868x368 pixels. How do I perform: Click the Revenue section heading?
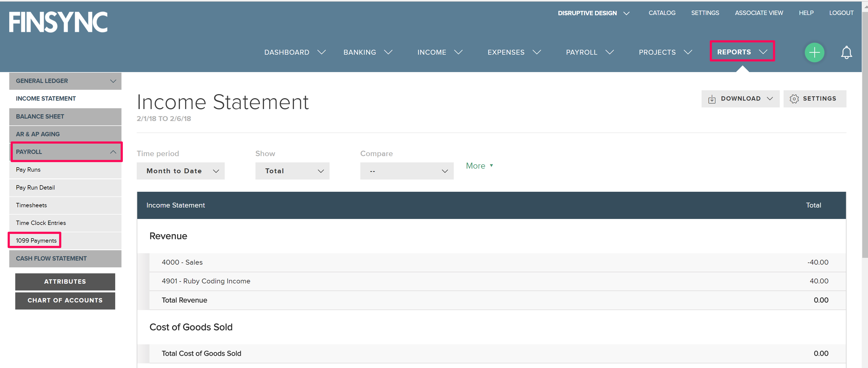pos(168,236)
